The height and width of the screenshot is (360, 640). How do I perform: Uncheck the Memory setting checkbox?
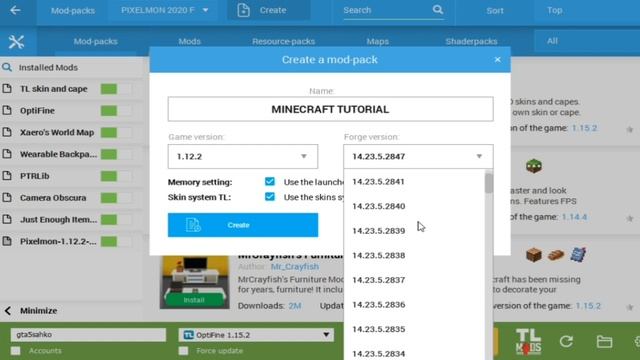(269, 181)
